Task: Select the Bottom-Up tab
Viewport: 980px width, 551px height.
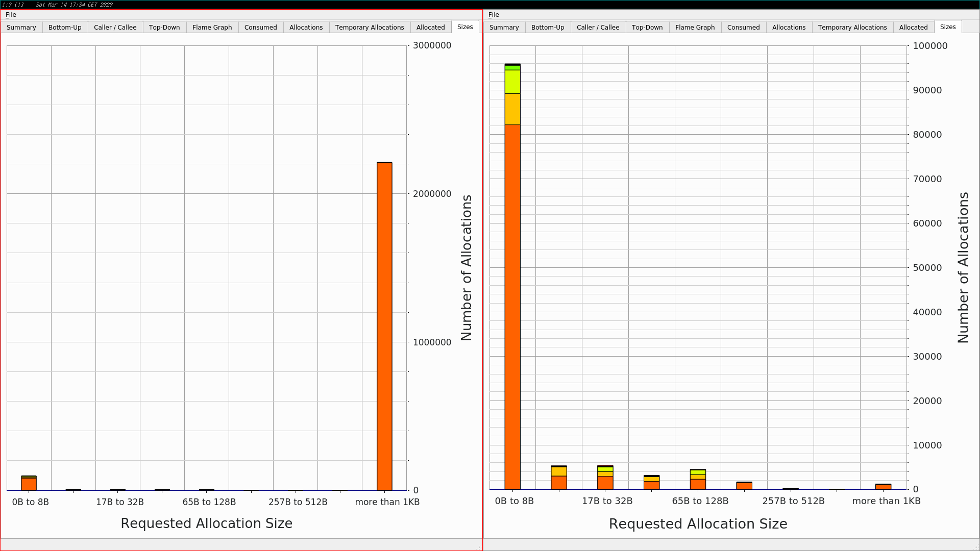Action: tap(65, 27)
